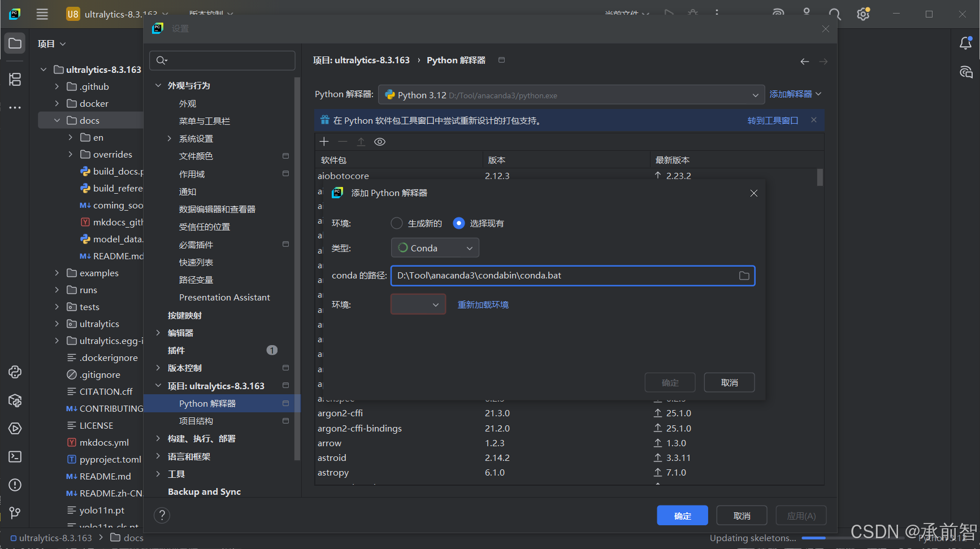Navigate back in settings history

[x=805, y=62]
